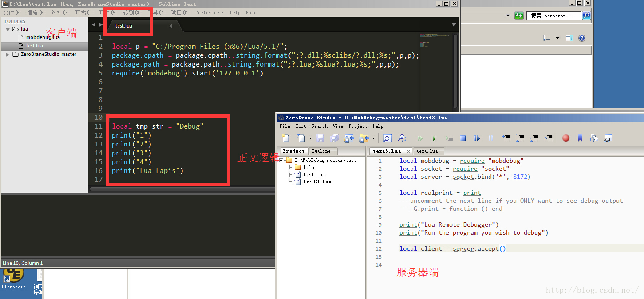Click green play start debugging icon
The image size is (644, 299).
(435, 138)
